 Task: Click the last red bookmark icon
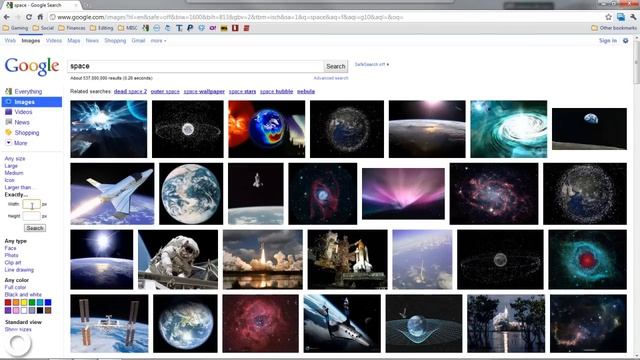coord(246,28)
